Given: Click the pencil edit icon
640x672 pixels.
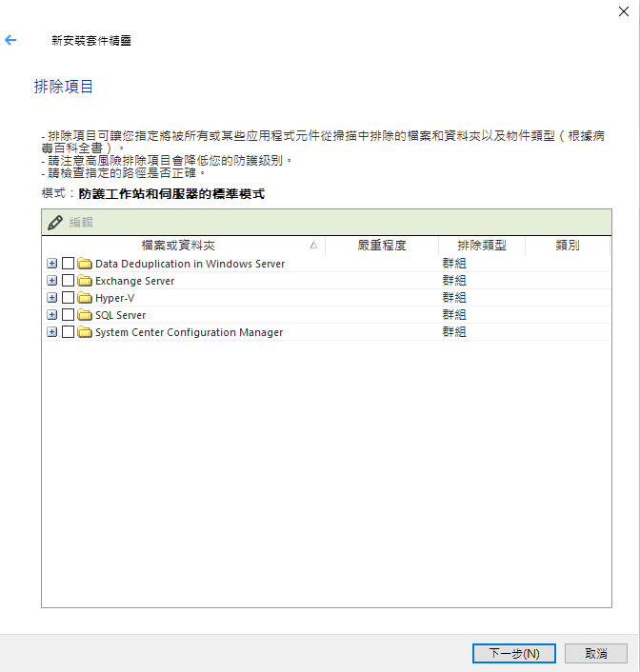Looking at the screenshot, I should [55, 222].
